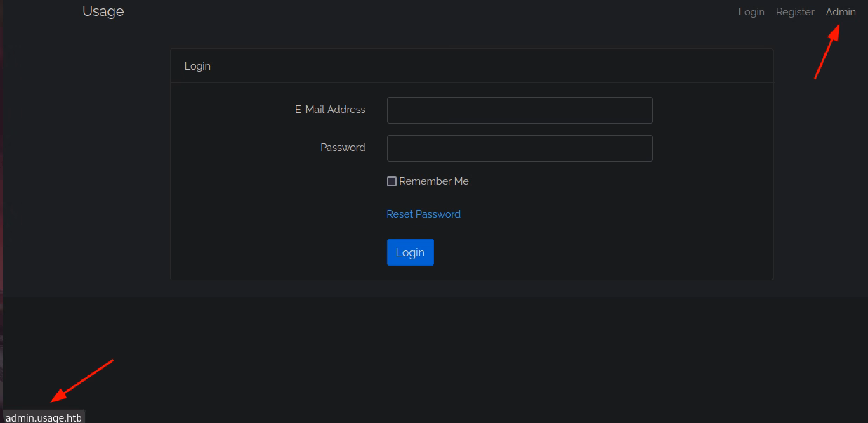Click the 'Login' card header text
The height and width of the screenshot is (423, 868).
(x=197, y=66)
